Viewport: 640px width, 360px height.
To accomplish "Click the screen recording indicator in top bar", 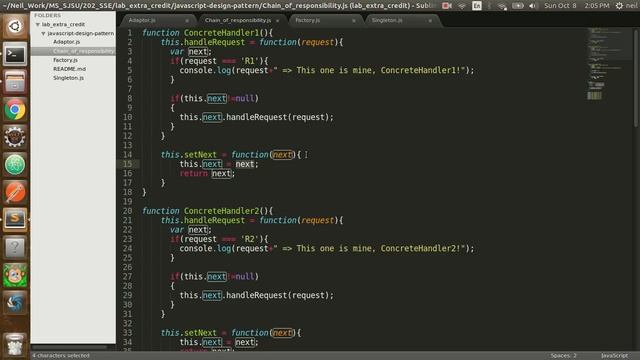I will coord(447,6).
